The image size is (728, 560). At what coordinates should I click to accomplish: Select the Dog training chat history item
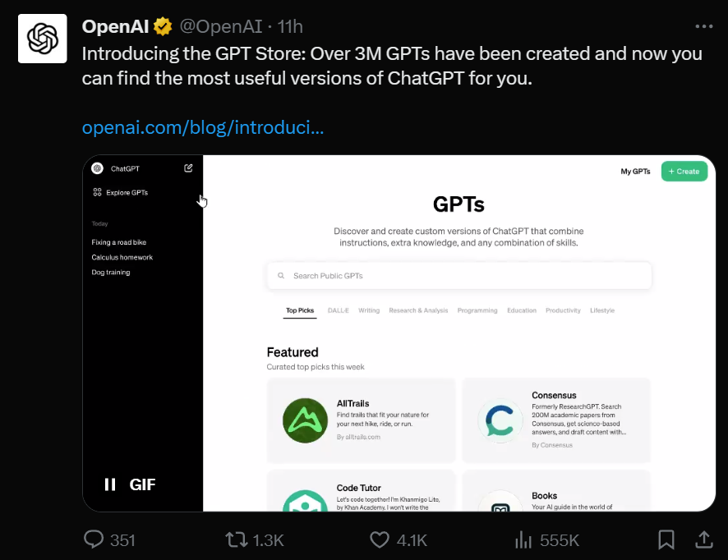pos(110,272)
